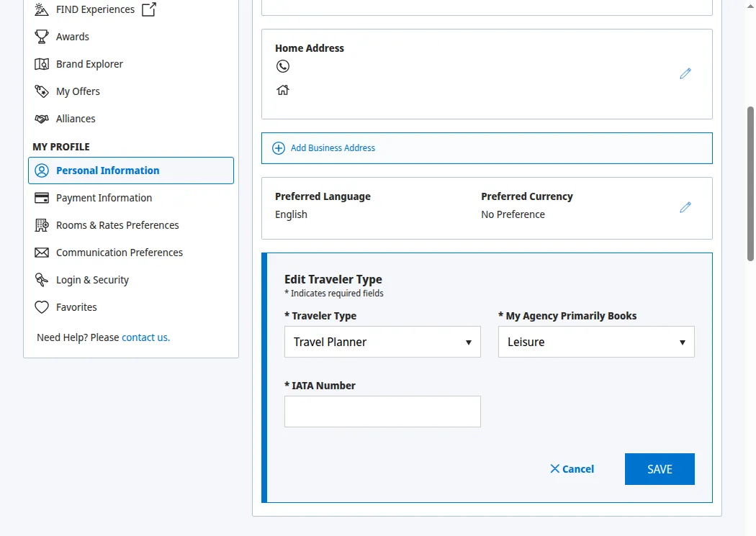Go to Login & Security
Image resolution: width=756 pixels, height=536 pixels.
point(92,280)
